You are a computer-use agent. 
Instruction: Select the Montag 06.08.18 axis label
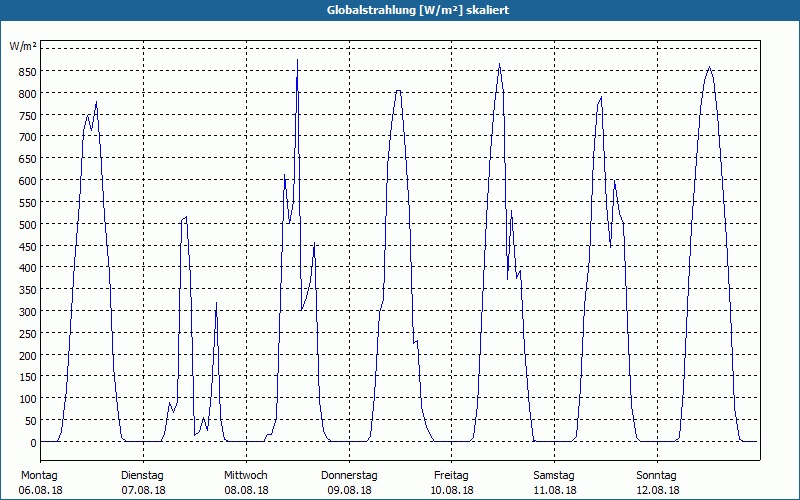[40, 483]
